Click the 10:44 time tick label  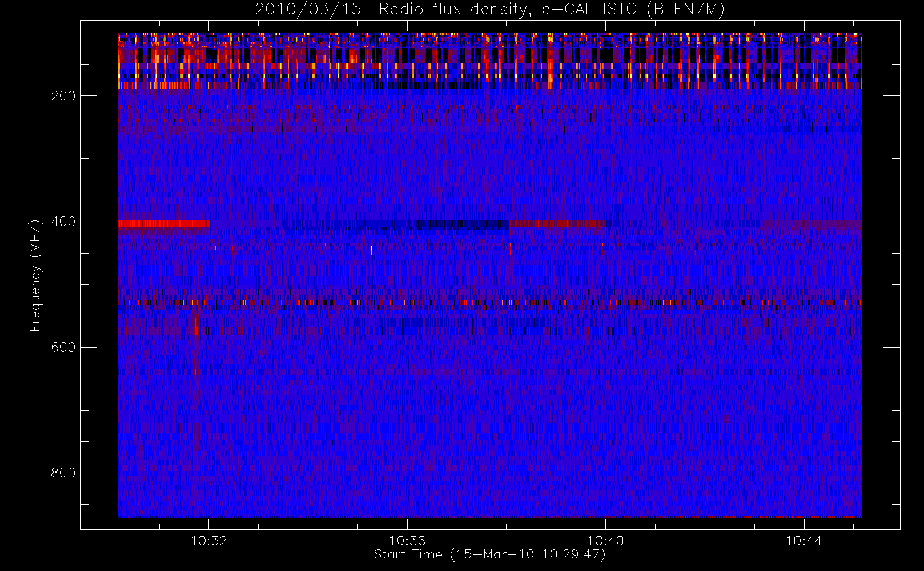(804, 541)
